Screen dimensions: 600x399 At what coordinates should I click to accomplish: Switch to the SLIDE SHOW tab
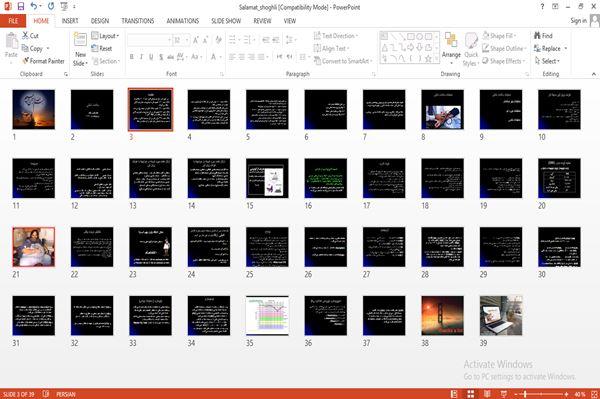226,21
